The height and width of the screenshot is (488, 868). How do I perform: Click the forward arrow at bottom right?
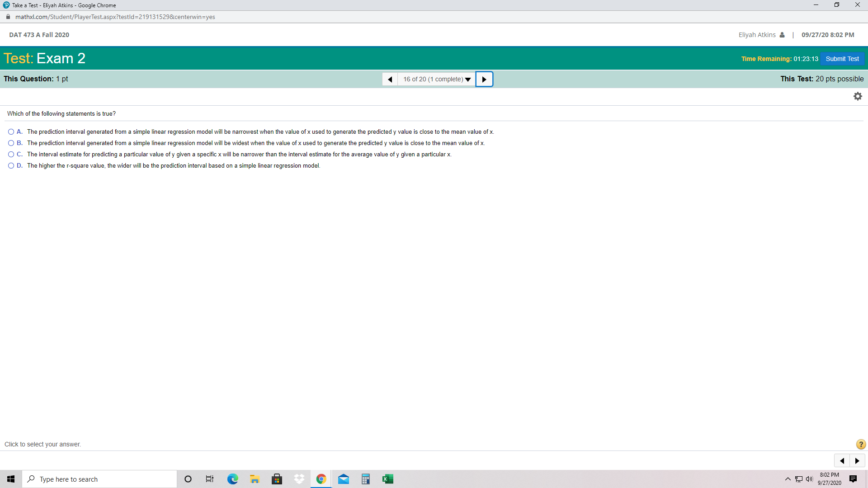(x=857, y=460)
